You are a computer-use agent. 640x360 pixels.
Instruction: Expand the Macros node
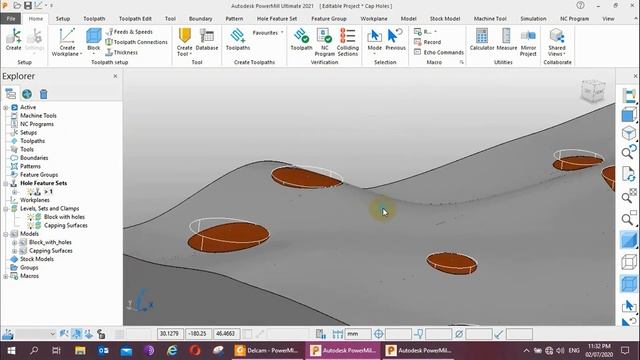[x=6, y=276]
